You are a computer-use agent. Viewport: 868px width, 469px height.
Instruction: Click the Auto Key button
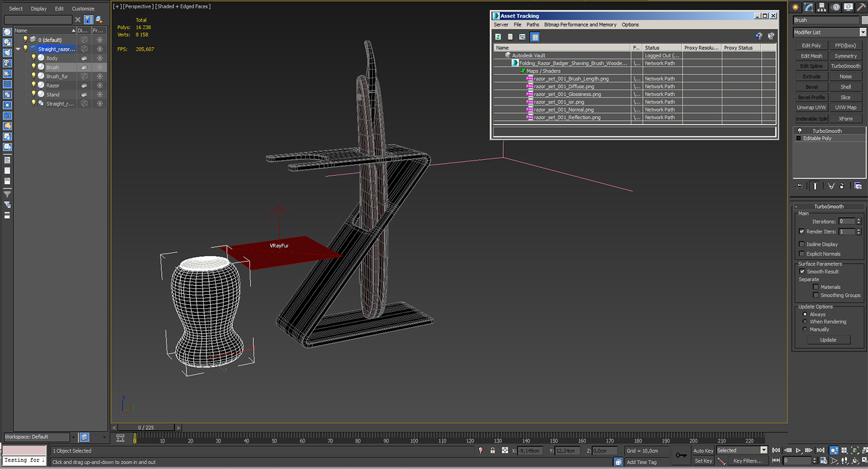click(x=703, y=451)
